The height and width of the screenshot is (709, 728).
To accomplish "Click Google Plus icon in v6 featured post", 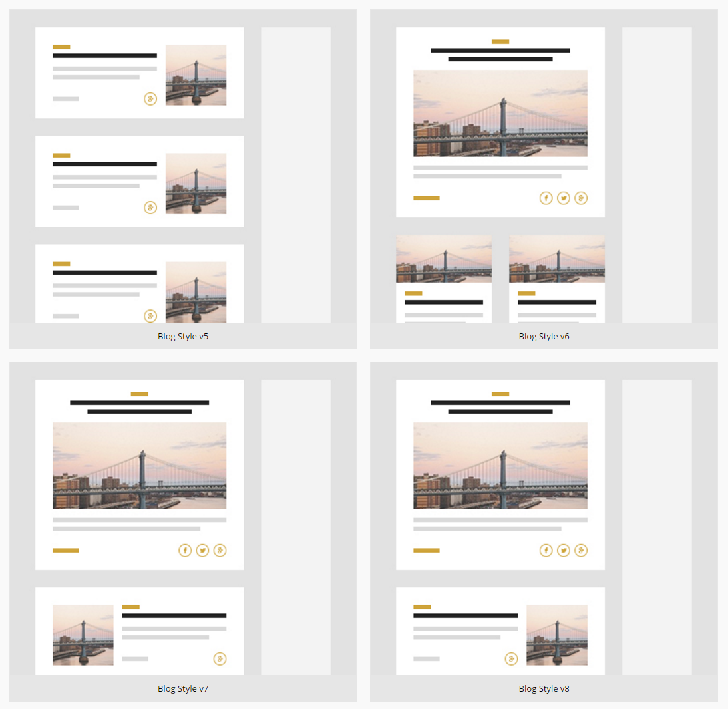I will pyautogui.click(x=581, y=198).
